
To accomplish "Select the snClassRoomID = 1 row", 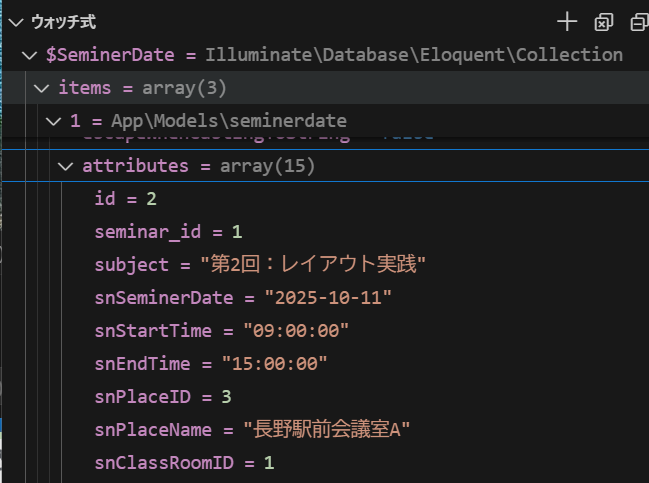I will point(325,463).
